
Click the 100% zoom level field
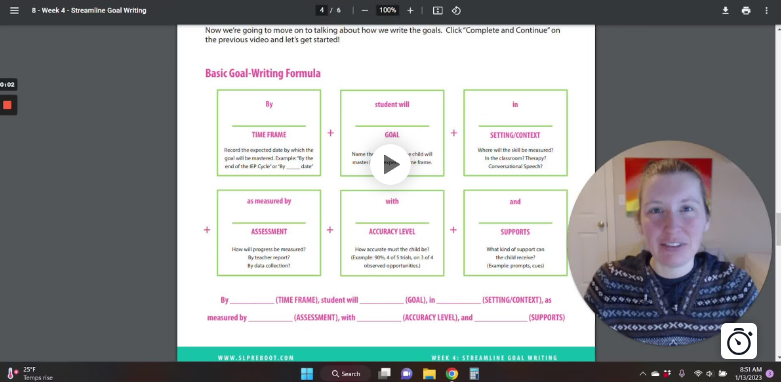(388, 10)
